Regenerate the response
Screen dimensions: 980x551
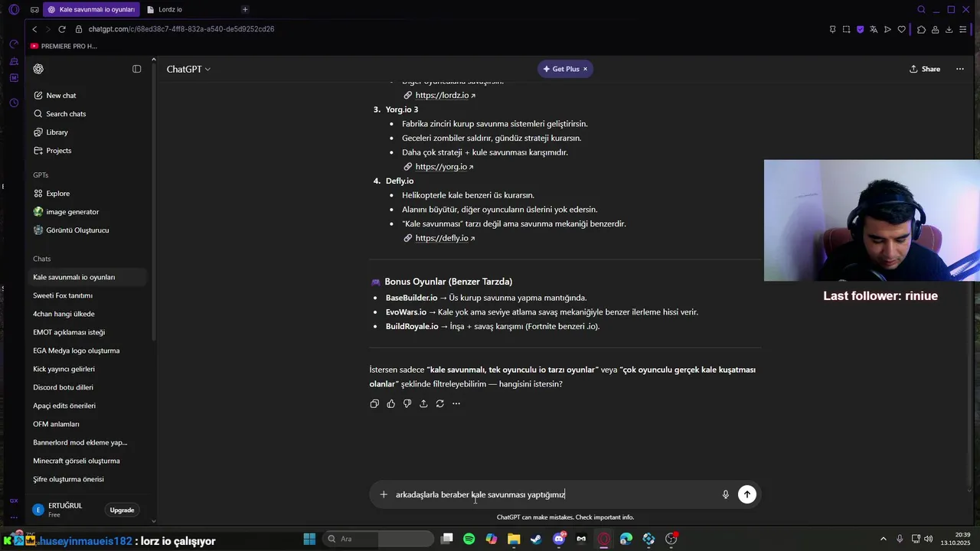click(439, 403)
